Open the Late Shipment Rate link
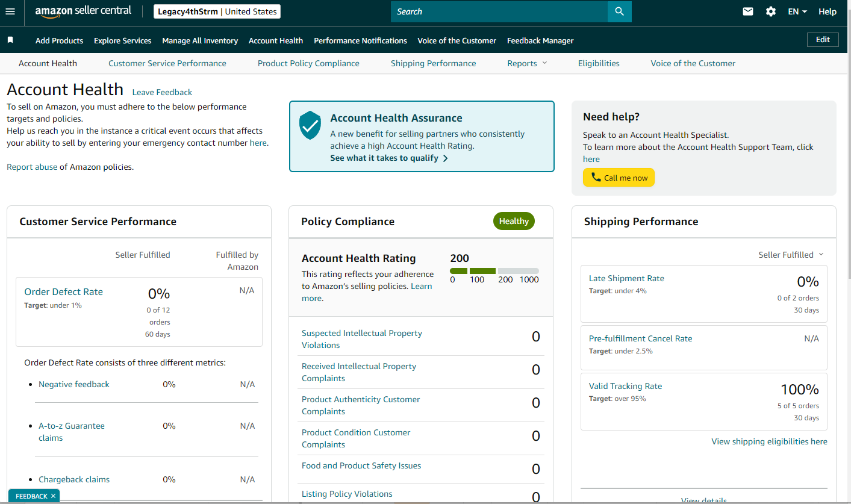851x504 pixels. [x=626, y=278]
